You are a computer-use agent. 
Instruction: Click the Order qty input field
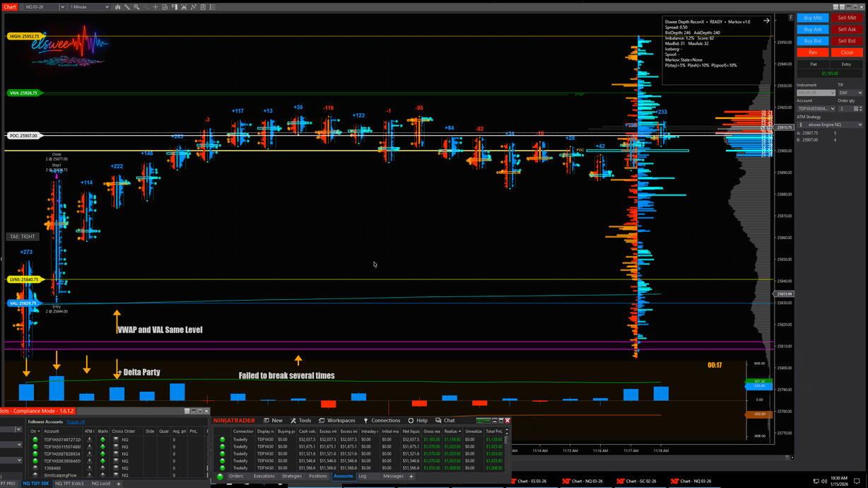point(844,109)
